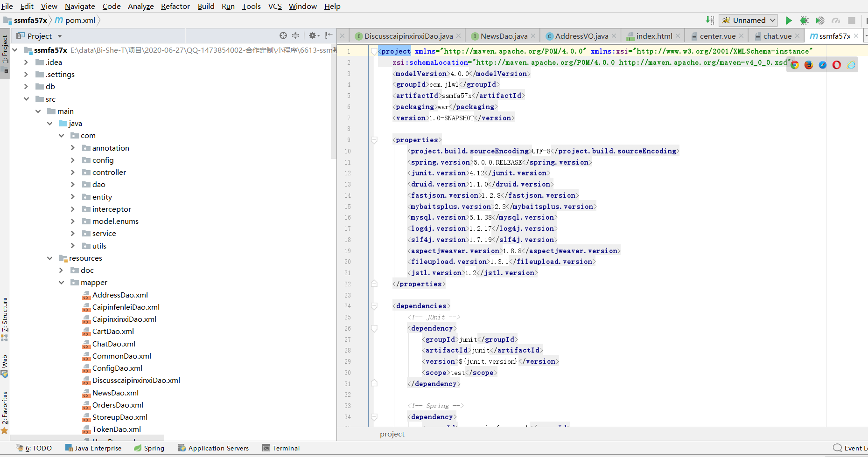Open the Application Servers tool window
This screenshot has height=457, width=868.
point(214,448)
